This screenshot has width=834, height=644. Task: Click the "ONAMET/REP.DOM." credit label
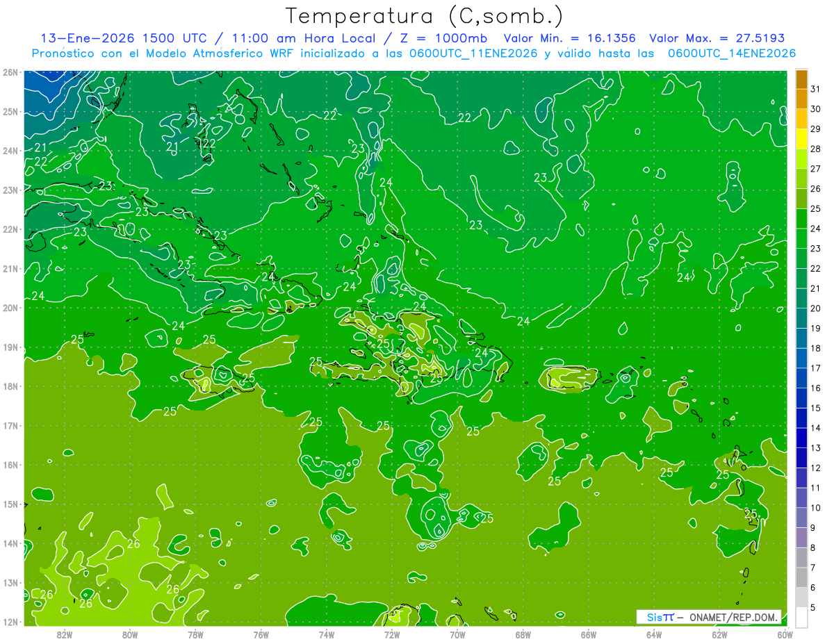pos(733,617)
